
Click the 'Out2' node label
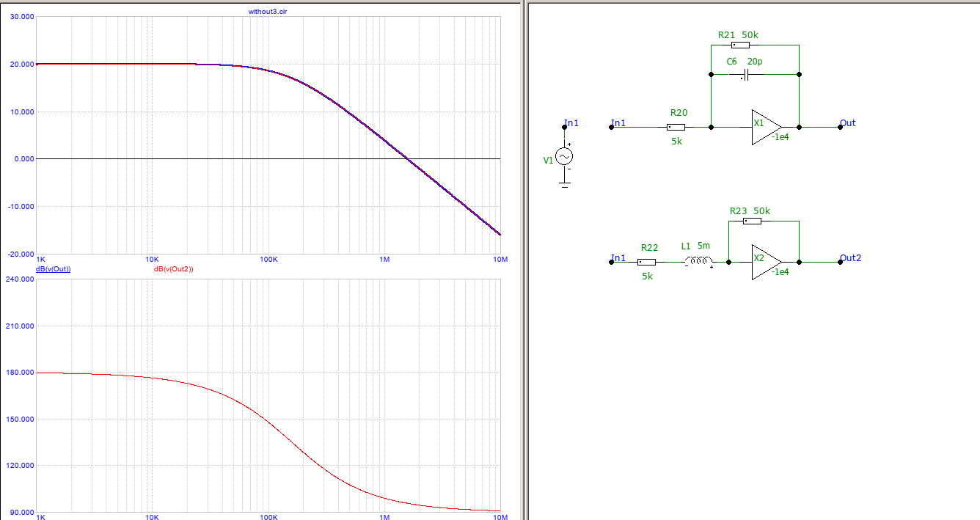(850, 257)
